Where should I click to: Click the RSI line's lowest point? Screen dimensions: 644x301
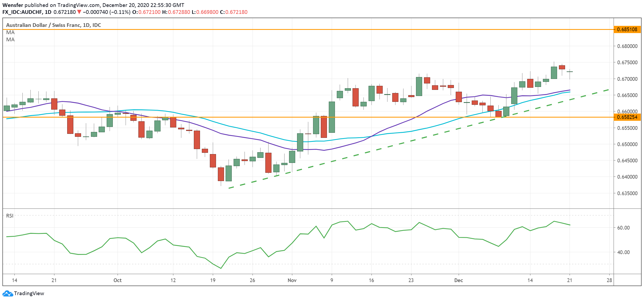221,268
